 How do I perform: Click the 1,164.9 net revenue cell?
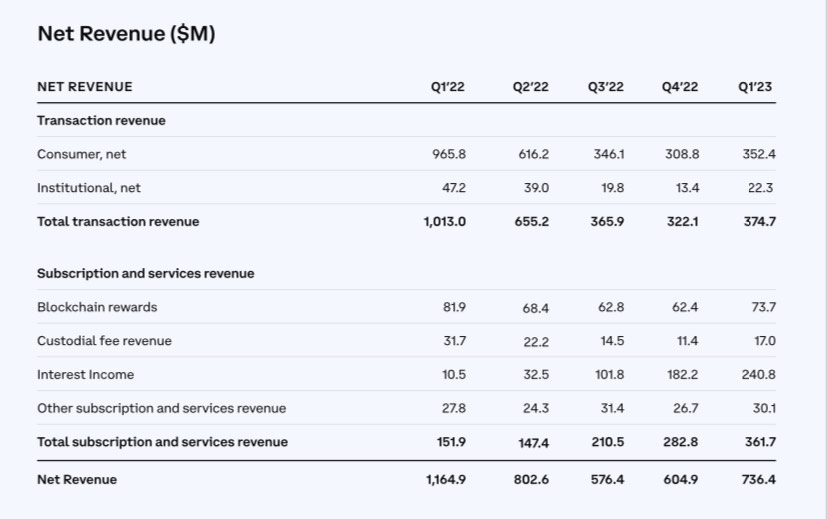tap(445, 479)
